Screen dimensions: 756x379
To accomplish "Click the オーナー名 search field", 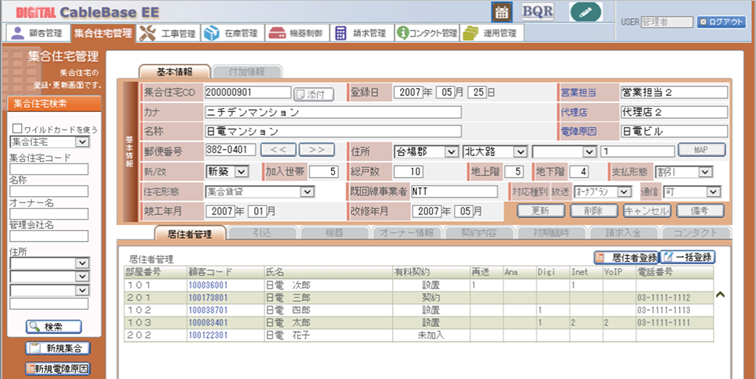I will (x=49, y=214).
